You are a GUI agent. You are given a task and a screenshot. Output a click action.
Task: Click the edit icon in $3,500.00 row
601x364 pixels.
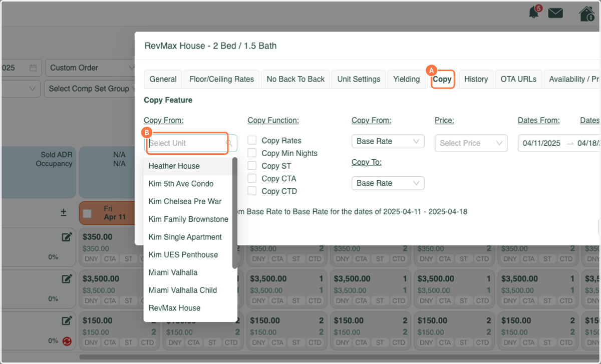pyautogui.click(x=67, y=279)
